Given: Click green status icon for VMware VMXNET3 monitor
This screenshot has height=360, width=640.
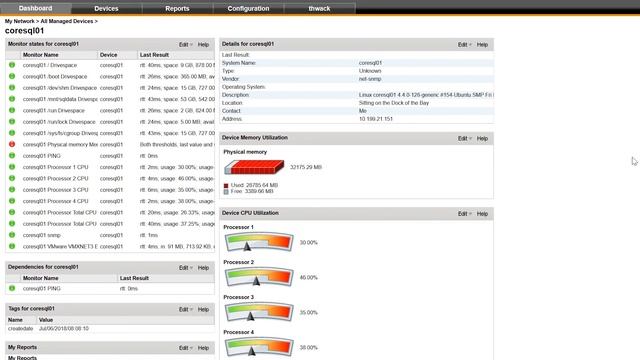Looking at the screenshot, I should [12, 246].
